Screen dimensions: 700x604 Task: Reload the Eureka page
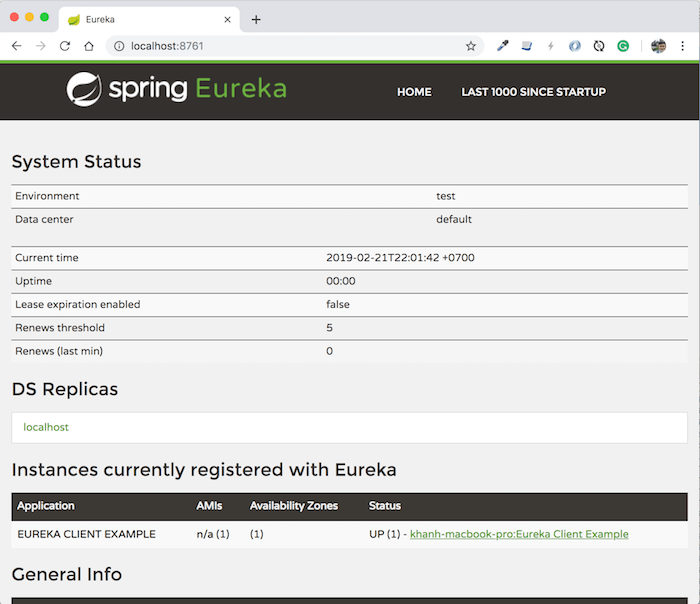65,46
